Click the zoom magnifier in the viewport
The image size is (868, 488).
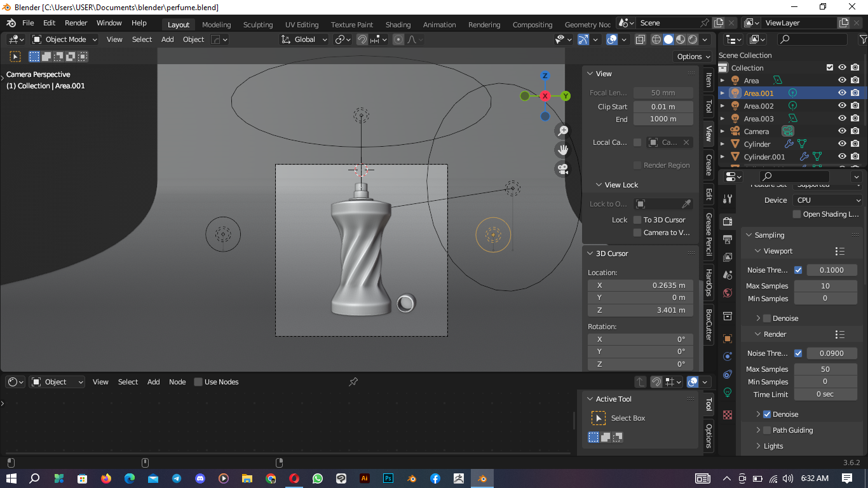(x=562, y=131)
